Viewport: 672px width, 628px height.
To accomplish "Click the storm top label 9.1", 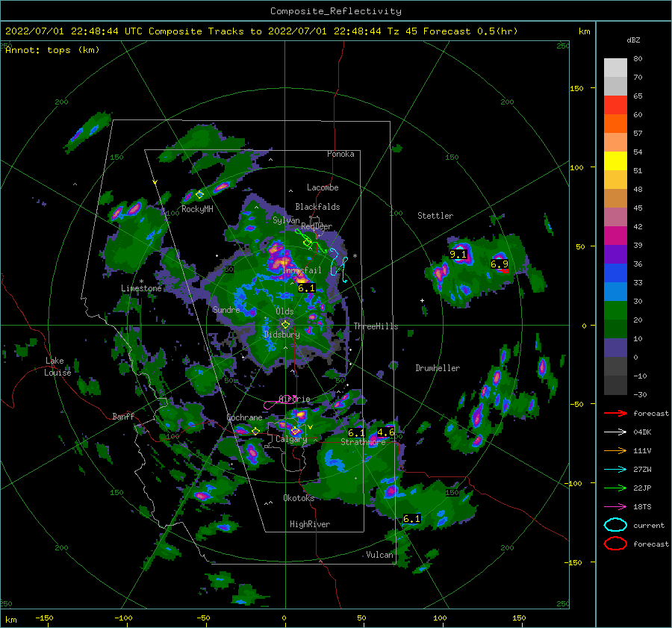I will click(458, 255).
